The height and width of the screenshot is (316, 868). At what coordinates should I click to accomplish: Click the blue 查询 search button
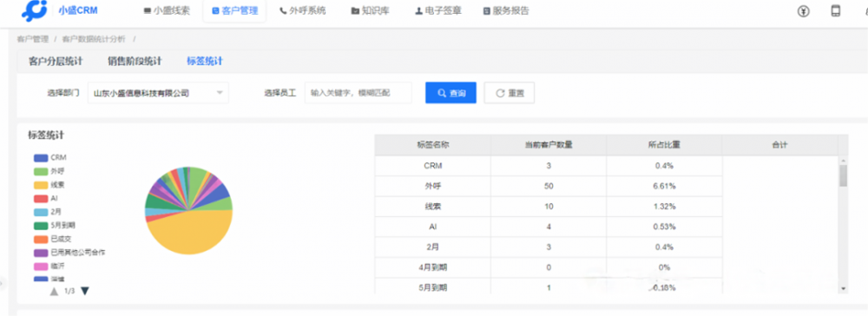(450, 93)
